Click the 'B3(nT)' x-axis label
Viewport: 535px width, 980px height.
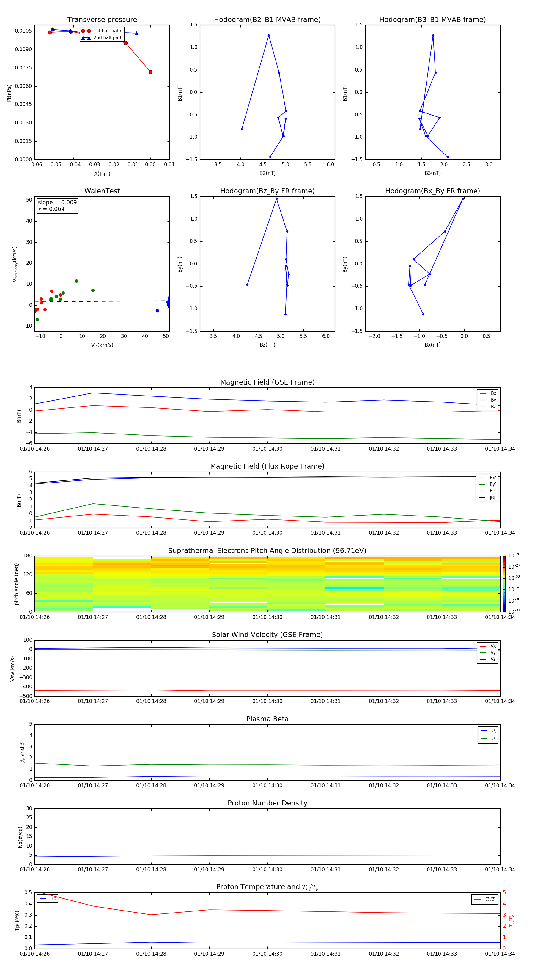tap(432, 173)
